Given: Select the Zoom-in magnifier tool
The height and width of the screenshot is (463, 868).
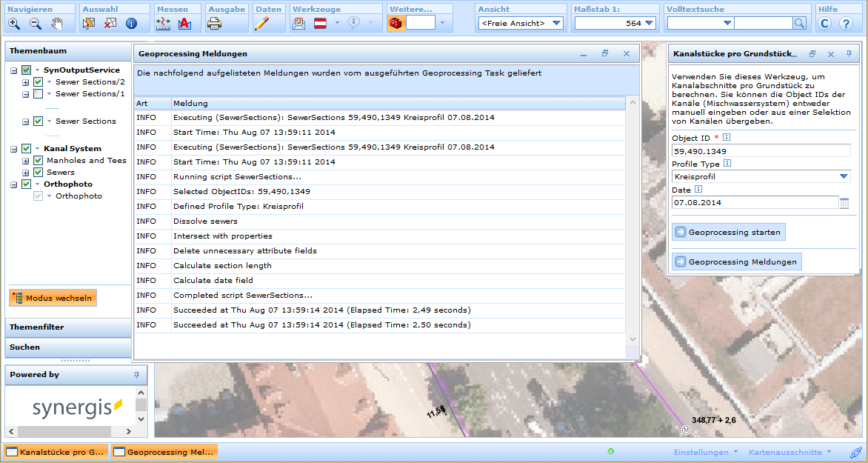Looking at the screenshot, I should (13, 23).
